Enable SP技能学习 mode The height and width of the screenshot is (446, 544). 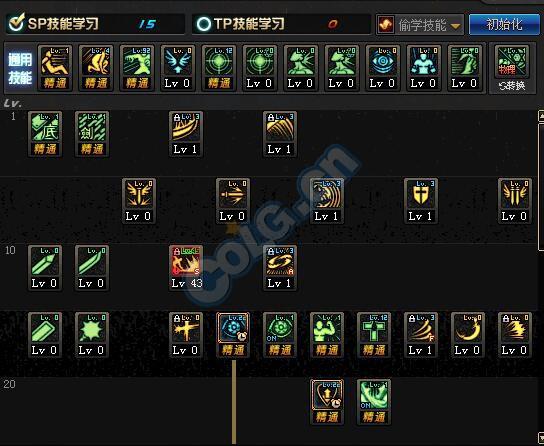(16, 23)
